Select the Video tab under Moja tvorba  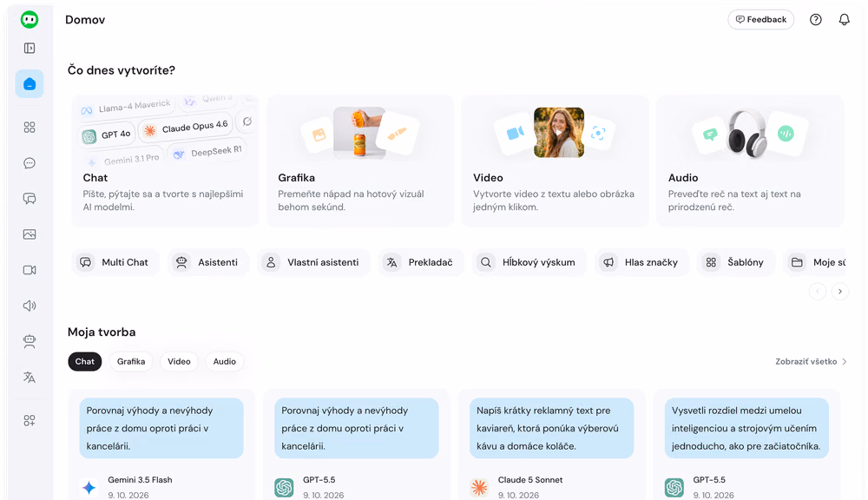[x=179, y=362]
